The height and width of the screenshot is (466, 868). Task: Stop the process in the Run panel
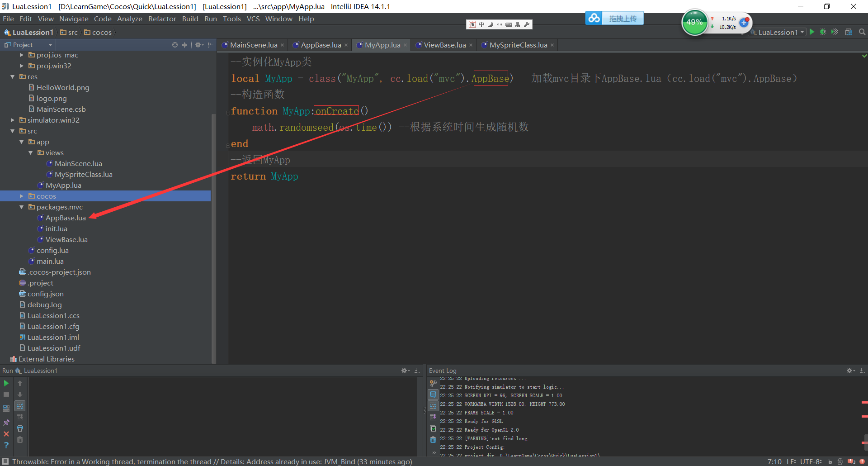(6, 395)
